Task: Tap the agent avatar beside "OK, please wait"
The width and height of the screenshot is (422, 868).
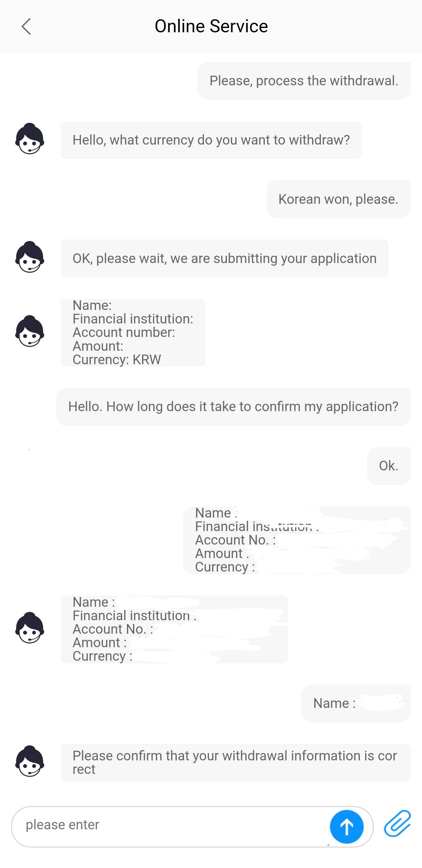Action: pyautogui.click(x=30, y=257)
